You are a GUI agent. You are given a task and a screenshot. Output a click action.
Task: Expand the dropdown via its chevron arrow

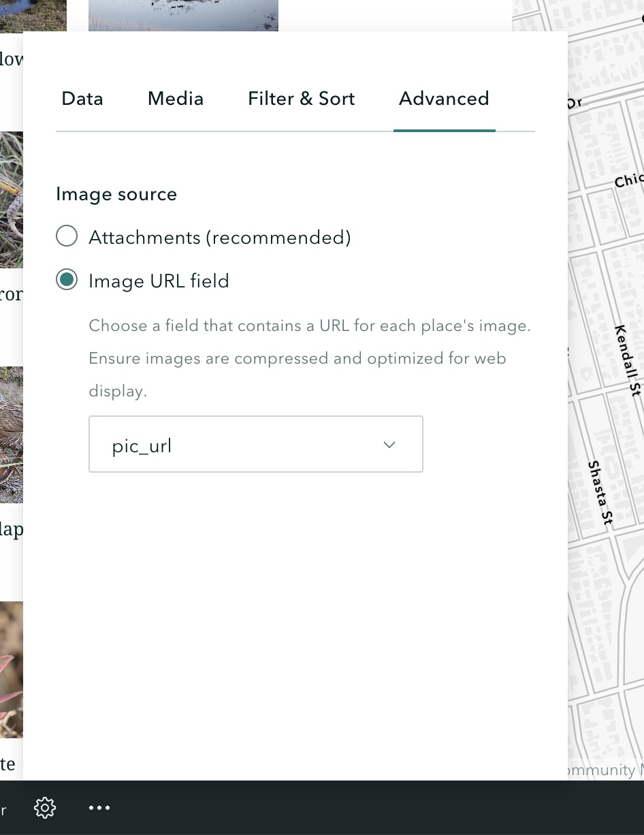point(389,444)
